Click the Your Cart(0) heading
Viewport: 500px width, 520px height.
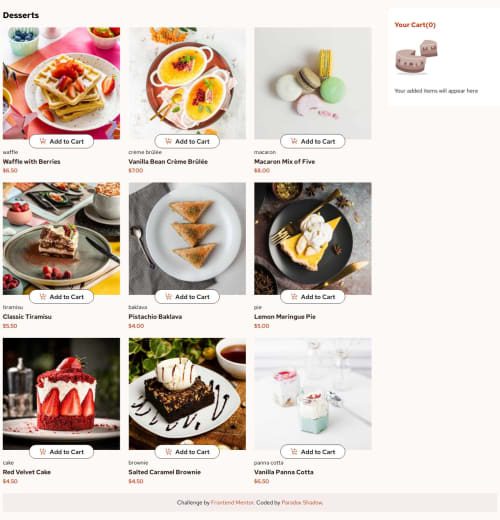click(x=415, y=25)
